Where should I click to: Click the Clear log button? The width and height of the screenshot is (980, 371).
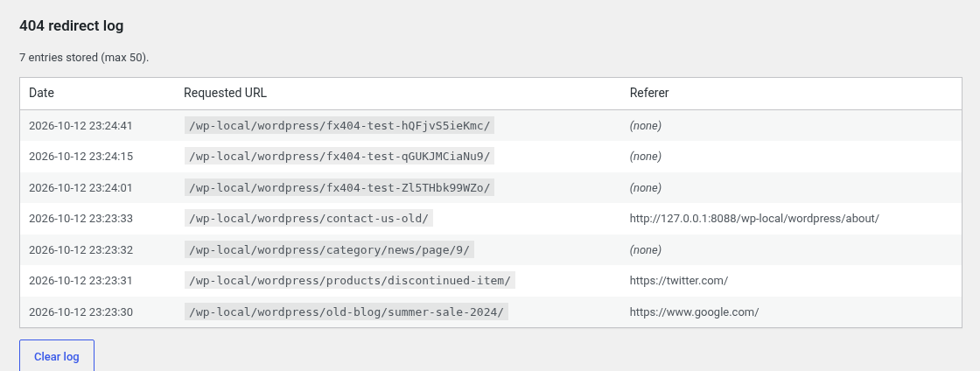(x=57, y=357)
